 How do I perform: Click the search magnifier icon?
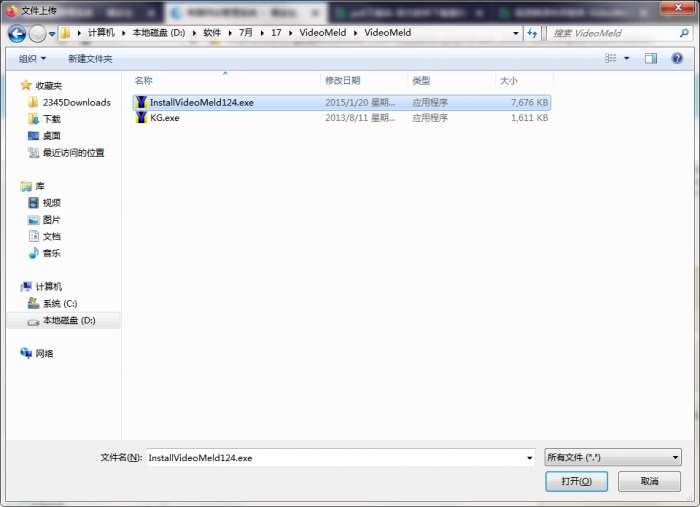point(684,33)
